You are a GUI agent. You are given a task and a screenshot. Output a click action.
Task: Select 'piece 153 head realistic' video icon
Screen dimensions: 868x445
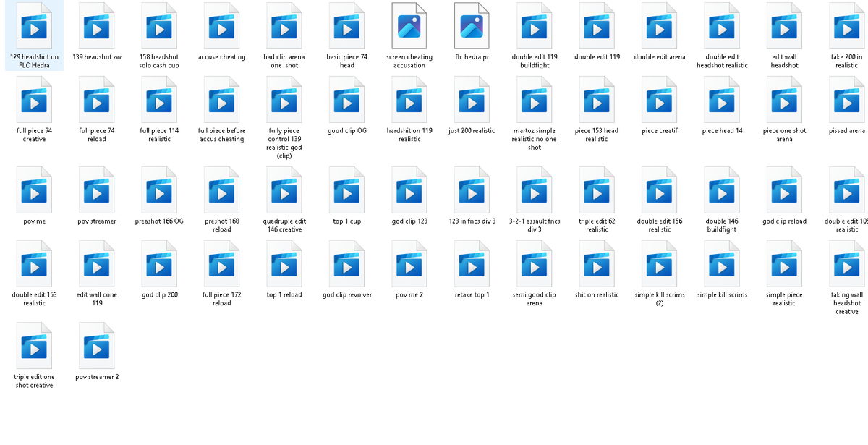click(597, 101)
